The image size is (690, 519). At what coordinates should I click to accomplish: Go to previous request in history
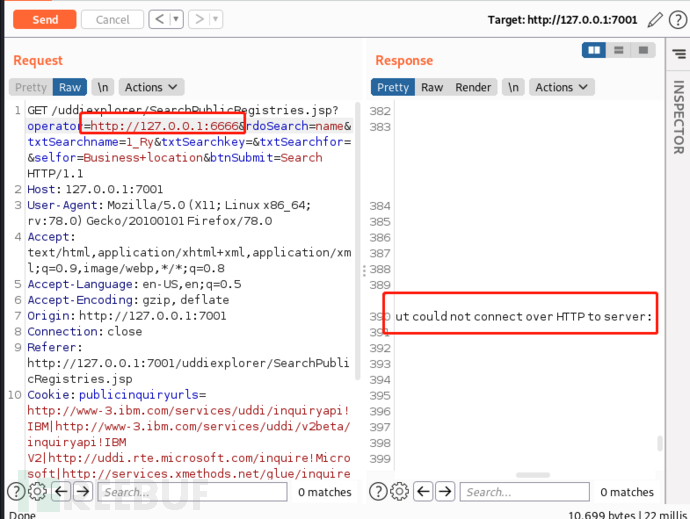159,19
